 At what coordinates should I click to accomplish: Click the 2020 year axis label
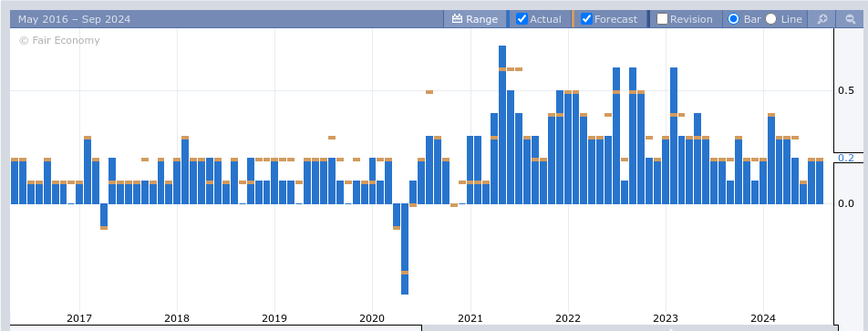click(x=372, y=318)
